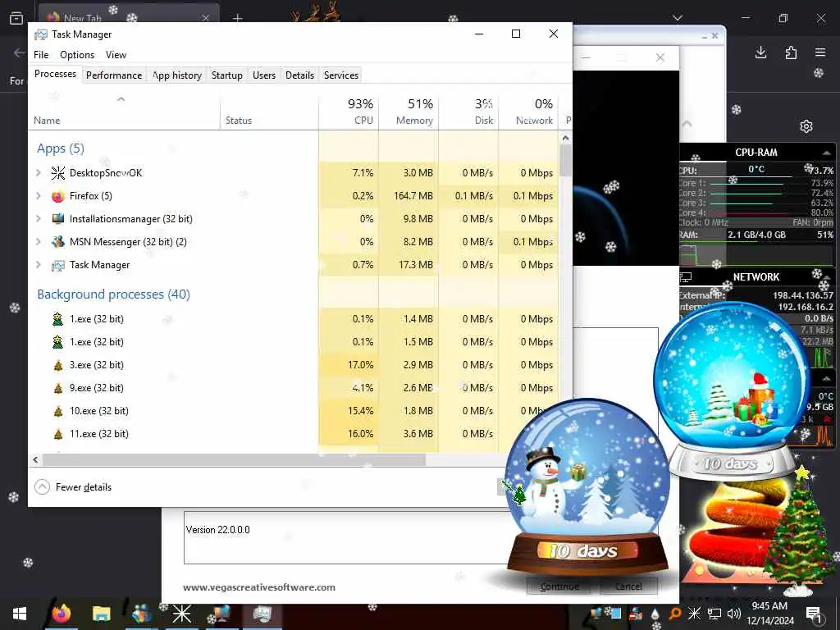
Task: Click the vertical scrollbar thumb in process list
Action: coord(565,160)
